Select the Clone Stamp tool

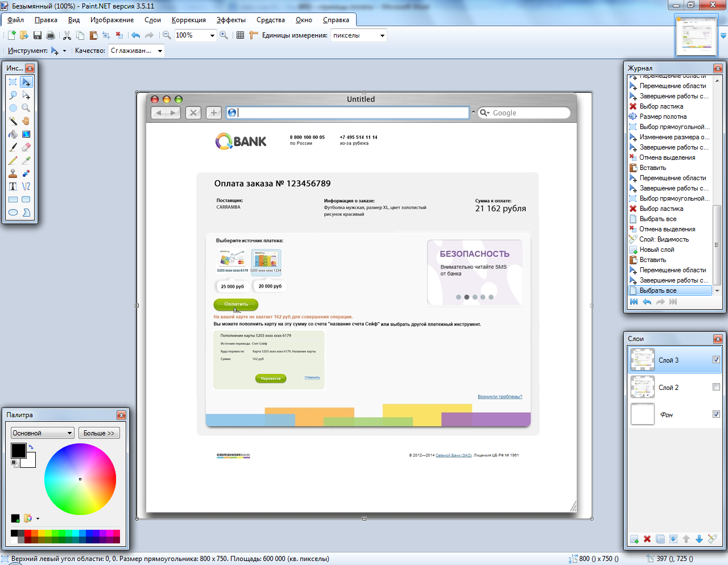(x=13, y=173)
